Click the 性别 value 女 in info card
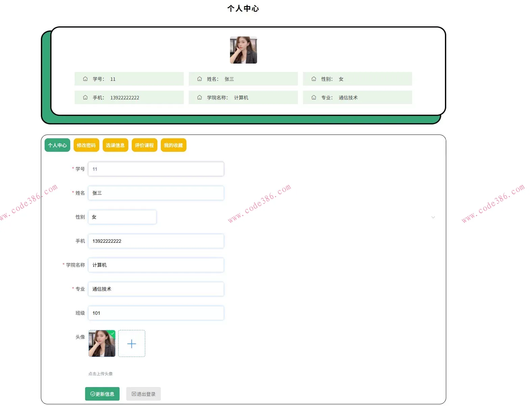This screenshot has height=406, width=532. (x=341, y=79)
